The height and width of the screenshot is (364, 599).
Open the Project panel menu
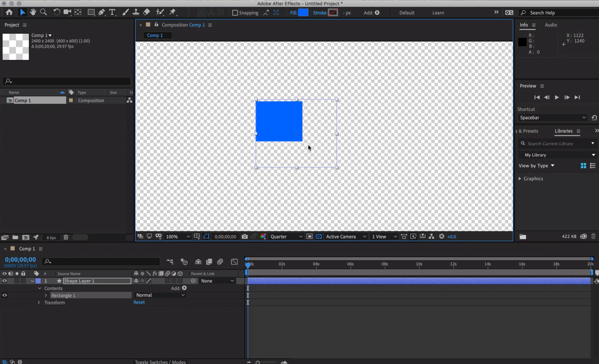point(25,25)
